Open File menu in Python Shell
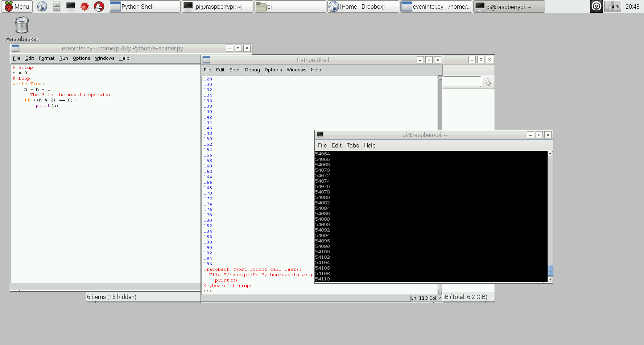 point(207,70)
